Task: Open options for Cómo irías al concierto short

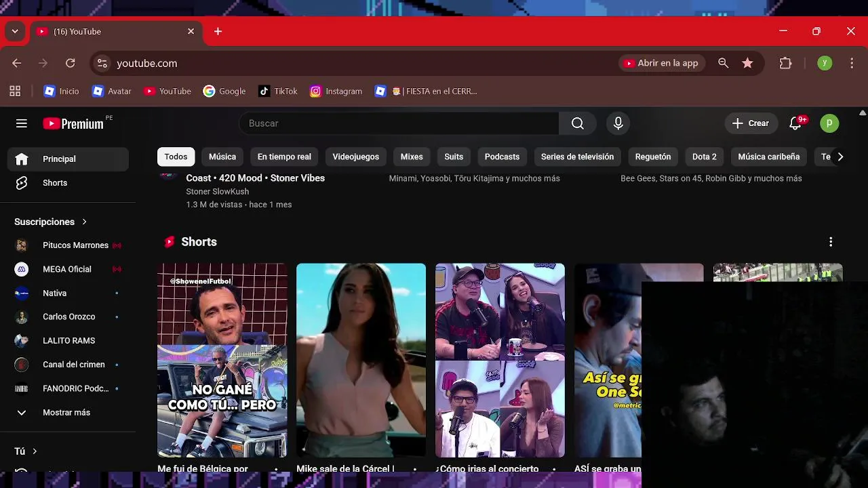Action: pos(554,468)
